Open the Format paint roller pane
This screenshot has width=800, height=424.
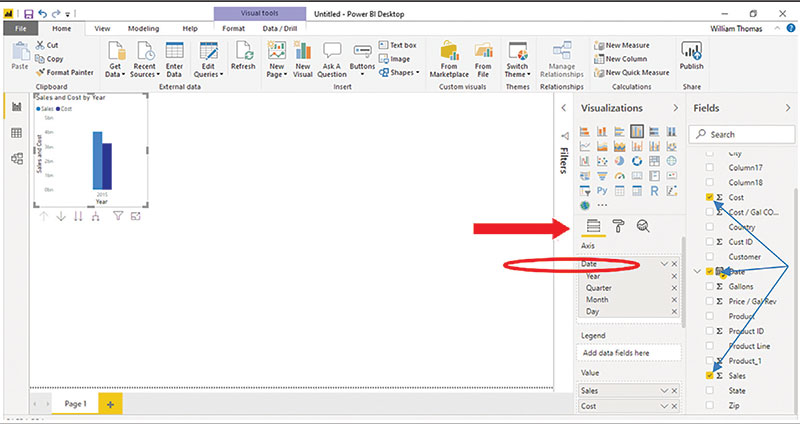[619, 227]
